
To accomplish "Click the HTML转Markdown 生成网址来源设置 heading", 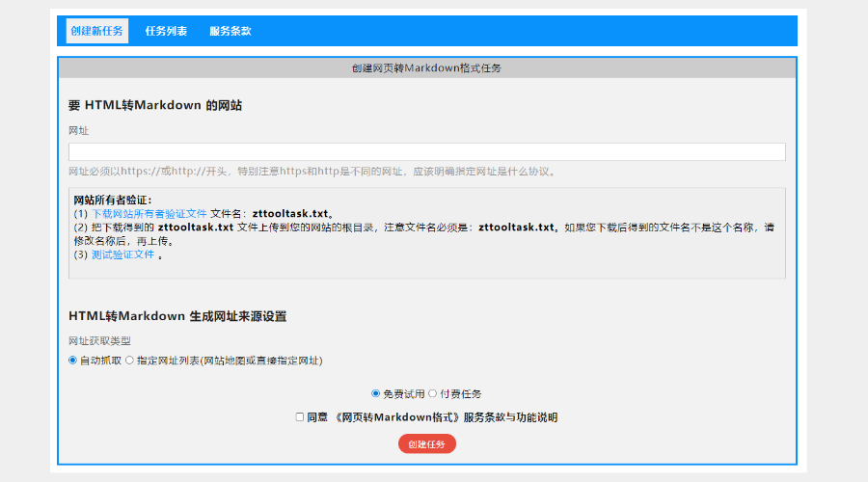I will pos(177,316).
